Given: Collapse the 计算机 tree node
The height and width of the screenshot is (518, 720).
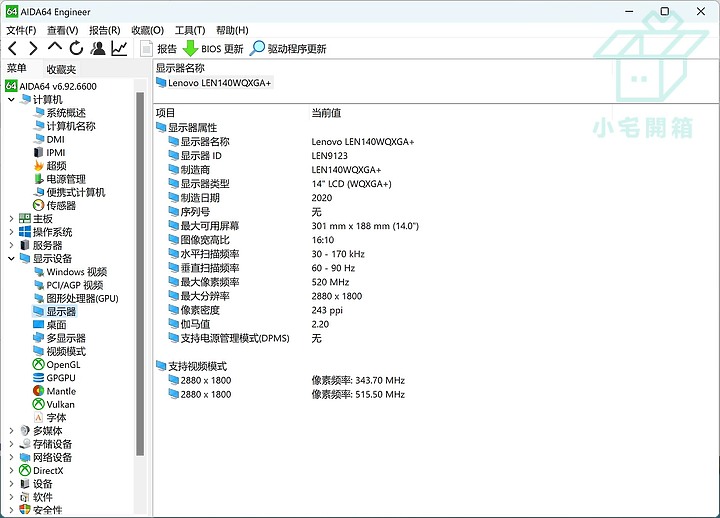Looking at the screenshot, I should pyautogui.click(x=11, y=100).
